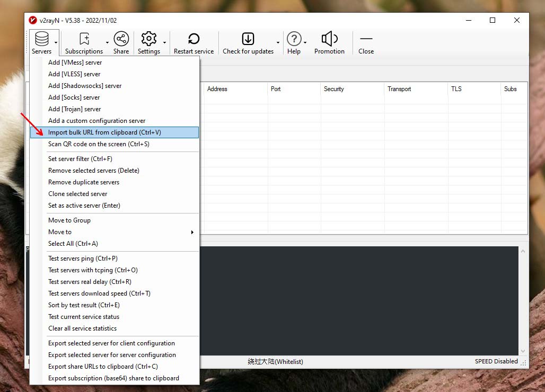
Task: Expand the Settings dropdown arrow
Action: pyautogui.click(x=164, y=42)
